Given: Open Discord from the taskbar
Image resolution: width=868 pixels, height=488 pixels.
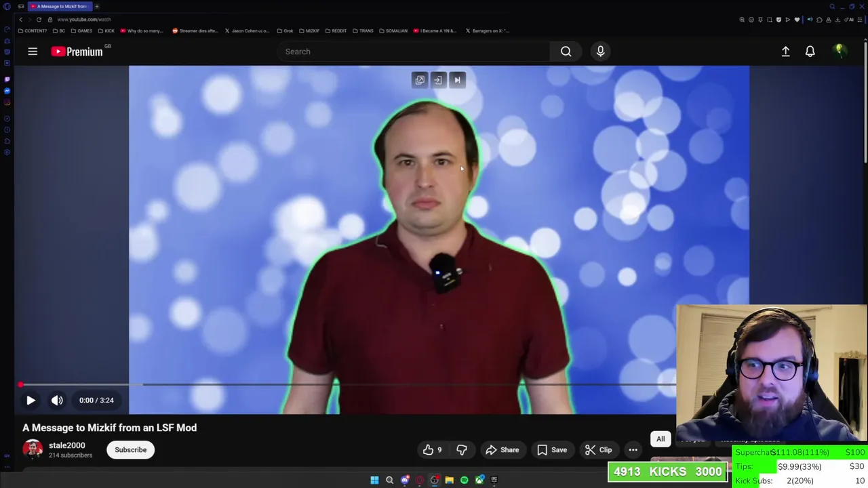Looking at the screenshot, I should (405, 480).
